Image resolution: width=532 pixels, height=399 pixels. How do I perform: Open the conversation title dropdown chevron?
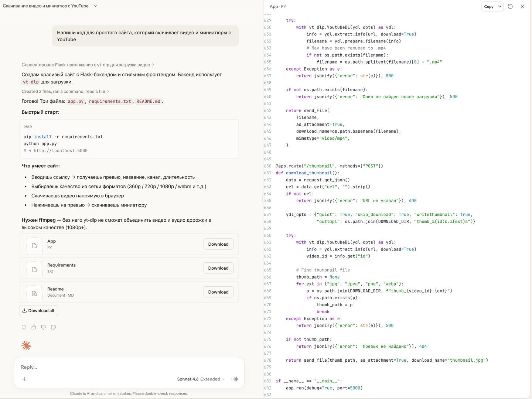point(96,6)
